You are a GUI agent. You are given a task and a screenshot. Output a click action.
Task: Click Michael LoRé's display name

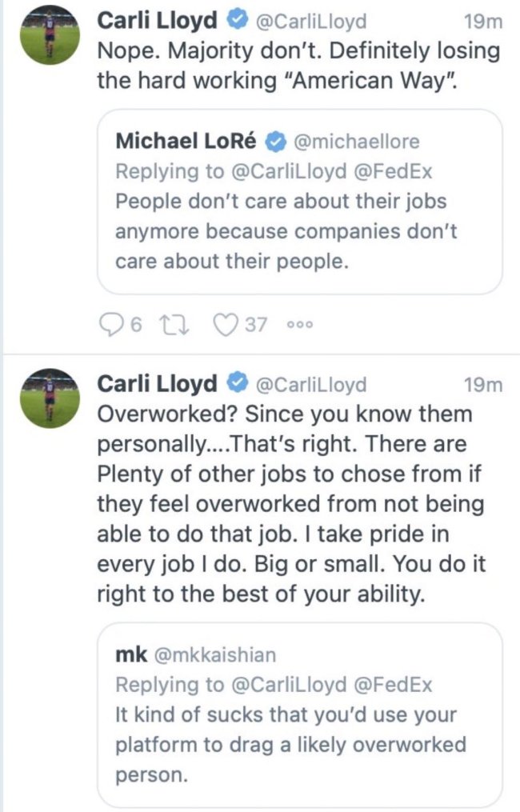pyautogui.click(x=186, y=142)
